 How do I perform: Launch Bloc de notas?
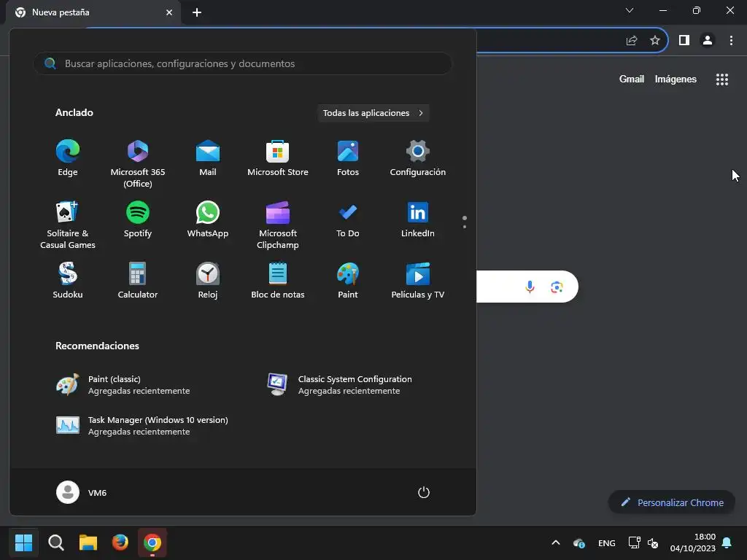(x=278, y=281)
